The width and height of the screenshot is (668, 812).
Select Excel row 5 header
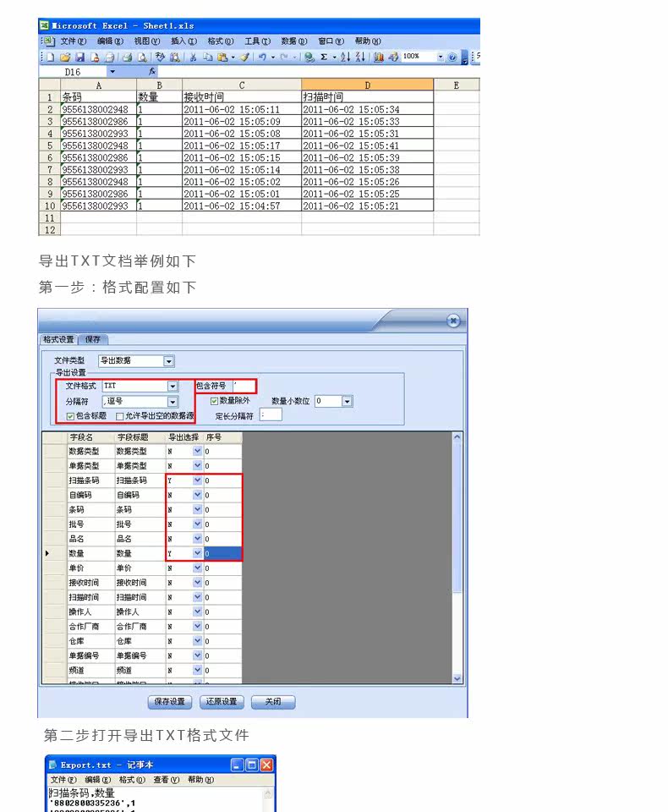[50, 145]
